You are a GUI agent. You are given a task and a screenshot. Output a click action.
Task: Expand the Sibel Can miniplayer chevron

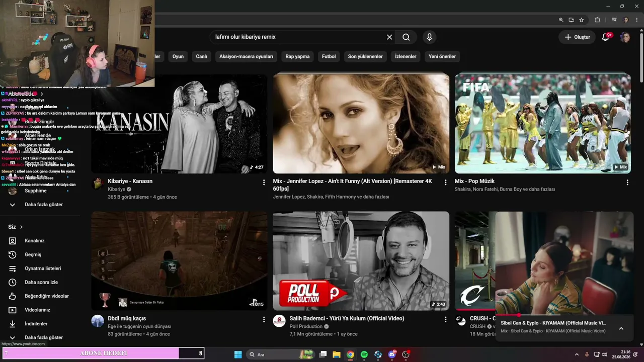(x=621, y=328)
